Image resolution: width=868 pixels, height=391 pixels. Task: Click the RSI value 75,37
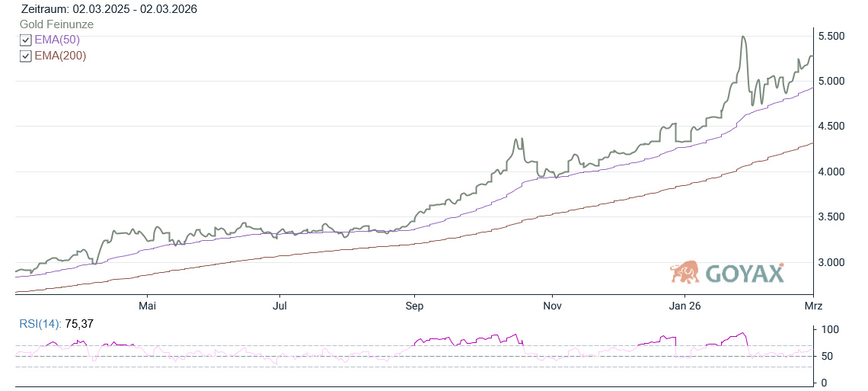(78, 324)
